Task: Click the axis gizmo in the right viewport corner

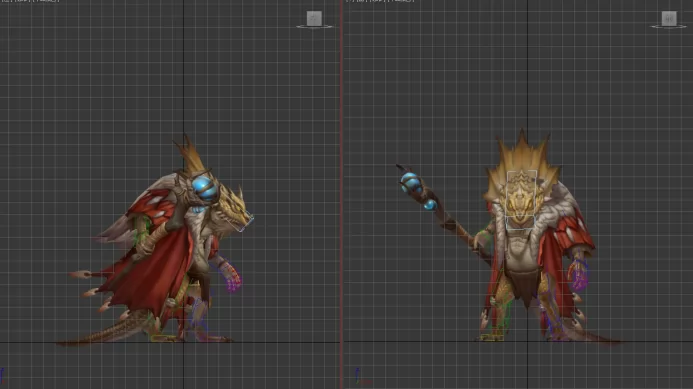Action: [360, 376]
